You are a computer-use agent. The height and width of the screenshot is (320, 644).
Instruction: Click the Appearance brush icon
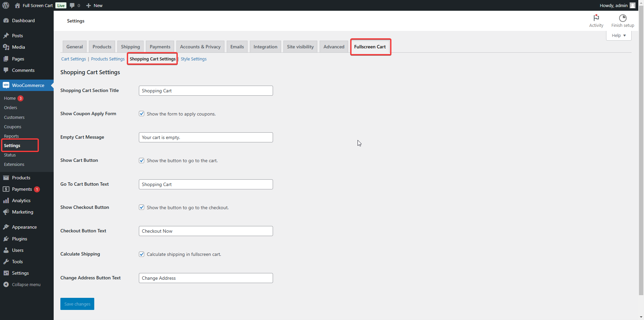coord(6,227)
